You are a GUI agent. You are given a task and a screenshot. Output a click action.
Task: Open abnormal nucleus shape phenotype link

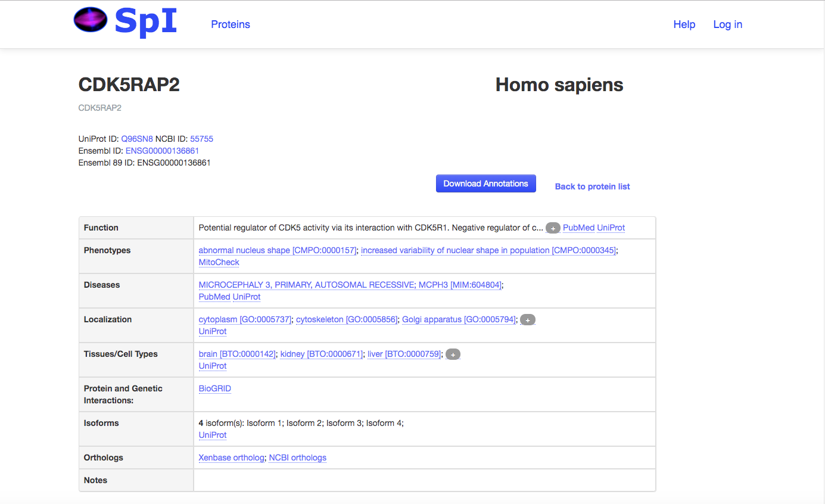(x=278, y=250)
